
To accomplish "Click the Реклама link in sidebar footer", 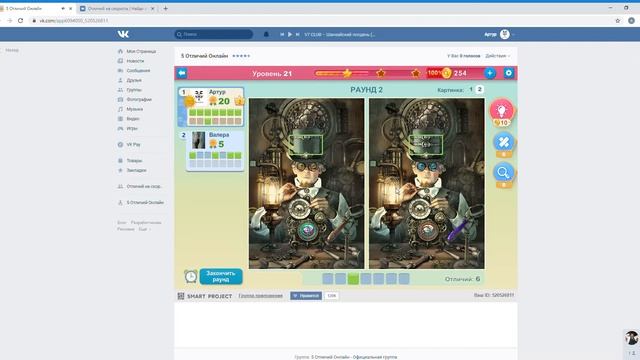I will (x=126, y=229).
